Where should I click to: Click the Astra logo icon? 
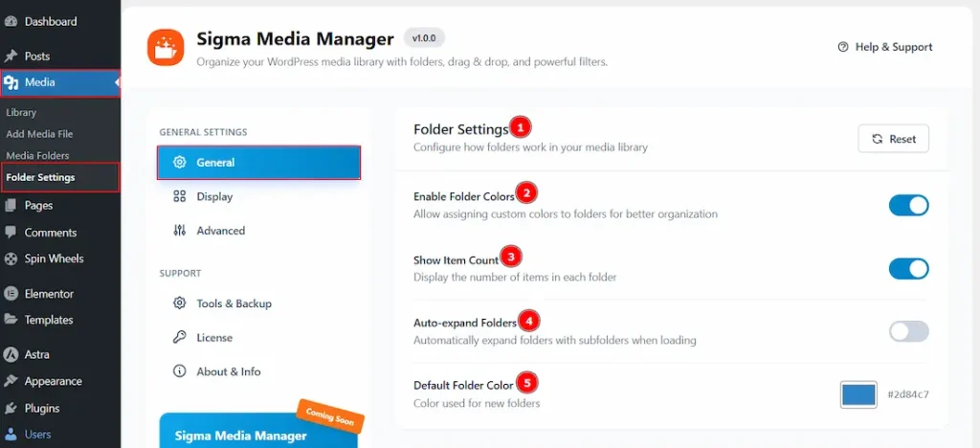(x=11, y=354)
